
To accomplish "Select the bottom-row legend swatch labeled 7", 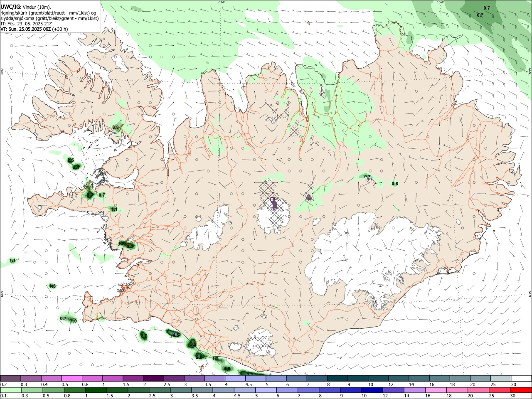I will (308, 390).
